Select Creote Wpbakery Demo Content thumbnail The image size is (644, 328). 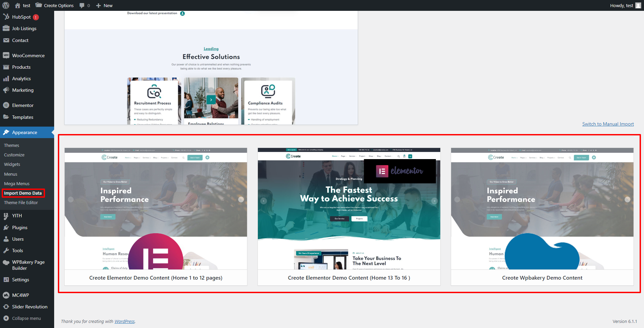[x=542, y=209]
